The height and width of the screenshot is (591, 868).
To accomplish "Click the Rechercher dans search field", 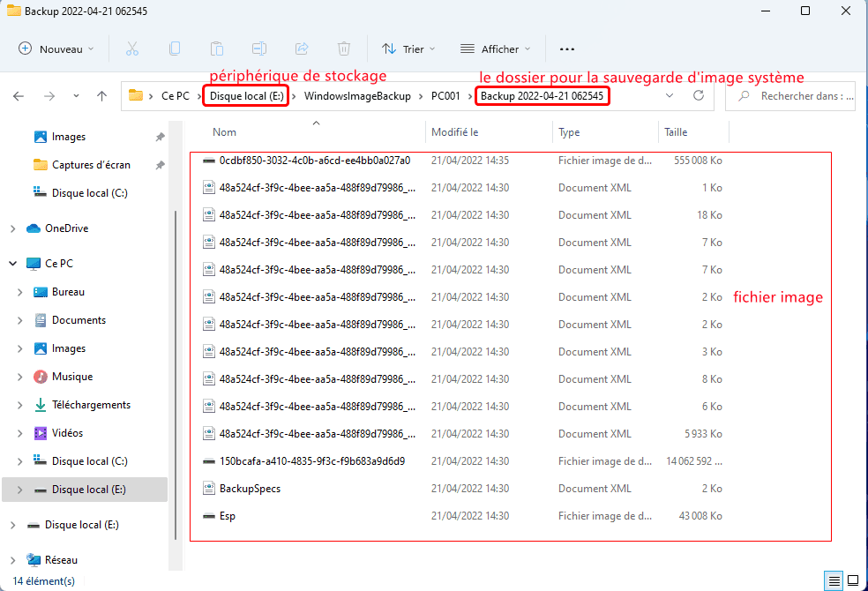I will (790, 96).
